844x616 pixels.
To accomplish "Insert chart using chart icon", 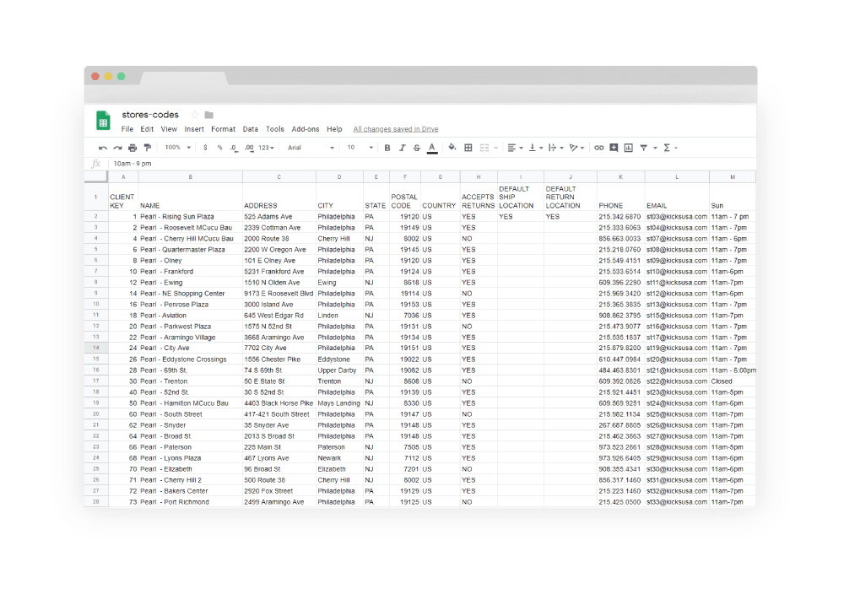I will click(x=628, y=148).
